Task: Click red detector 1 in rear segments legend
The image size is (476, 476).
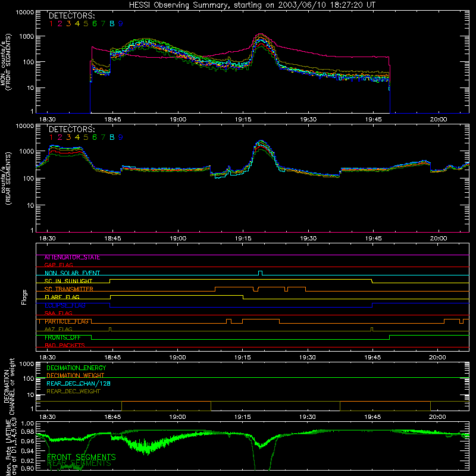Action: (51, 137)
